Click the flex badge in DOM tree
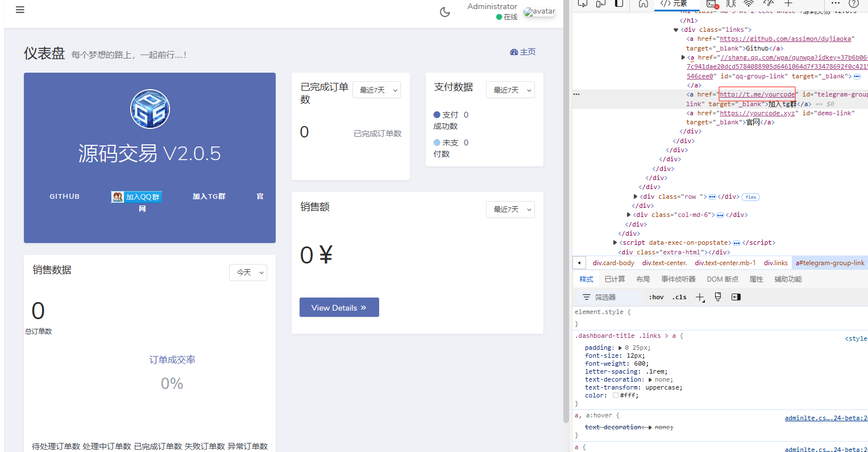The height and width of the screenshot is (452, 868). point(751,197)
